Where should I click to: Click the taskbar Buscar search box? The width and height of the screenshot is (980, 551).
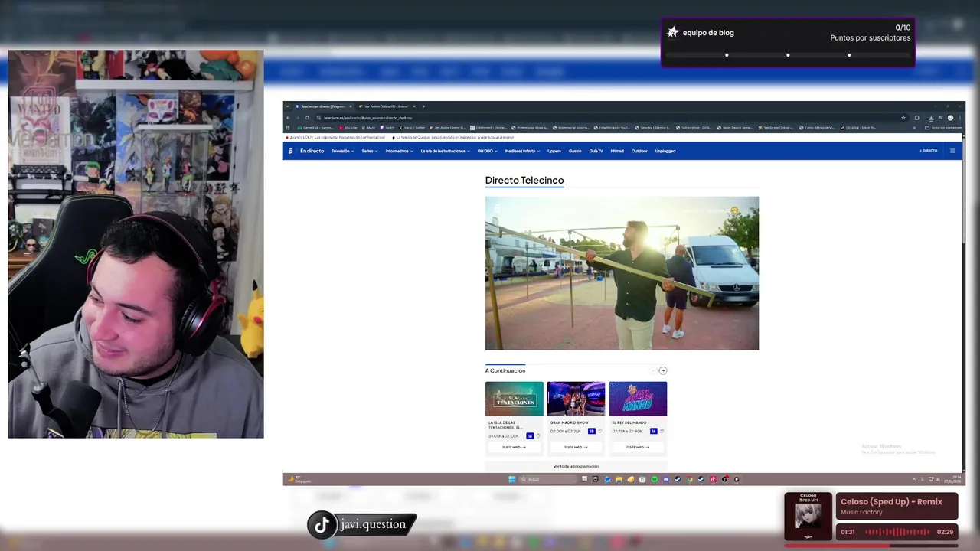[548, 479]
